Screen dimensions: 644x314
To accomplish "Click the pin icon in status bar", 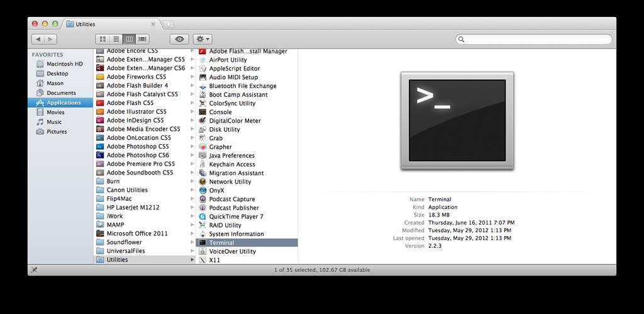I will 35,270.
